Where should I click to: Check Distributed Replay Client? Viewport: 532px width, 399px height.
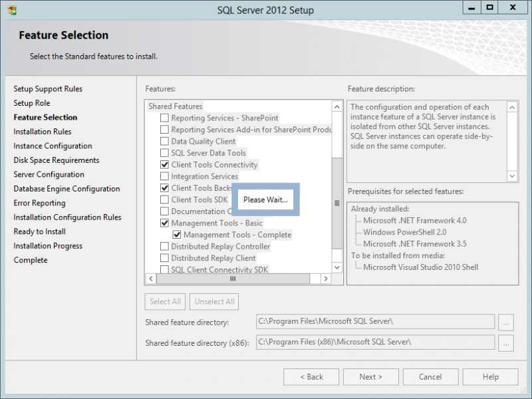164,258
